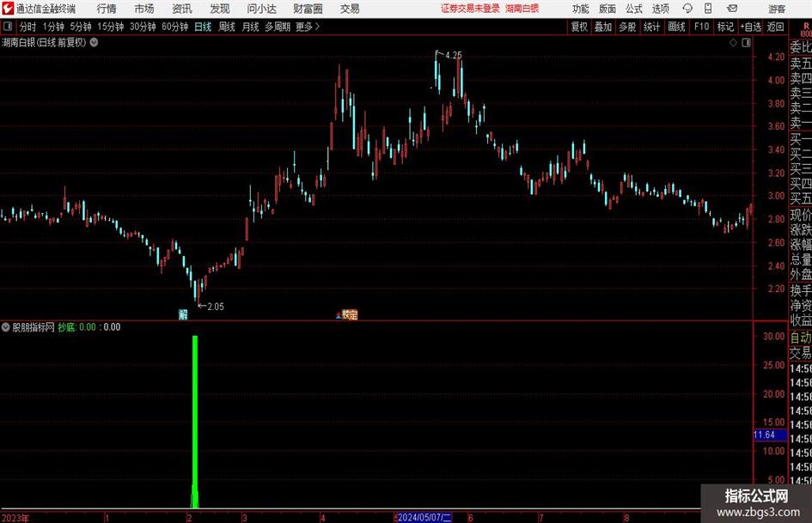
Task: Open the 市场 menu
Action: [144, 9]
